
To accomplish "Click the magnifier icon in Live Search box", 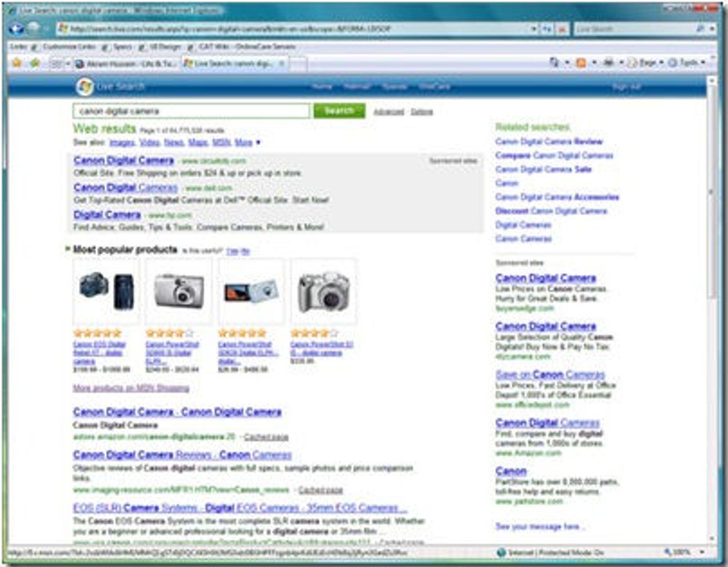I will click(700, 29).
